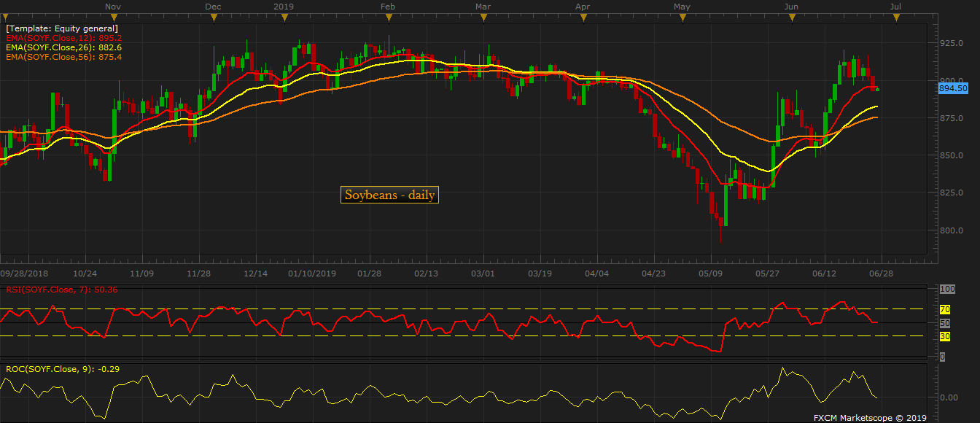The height and width of the screenshot is (423, 980).
Task: Select the RSI indicator label
Action: point(62,290)
